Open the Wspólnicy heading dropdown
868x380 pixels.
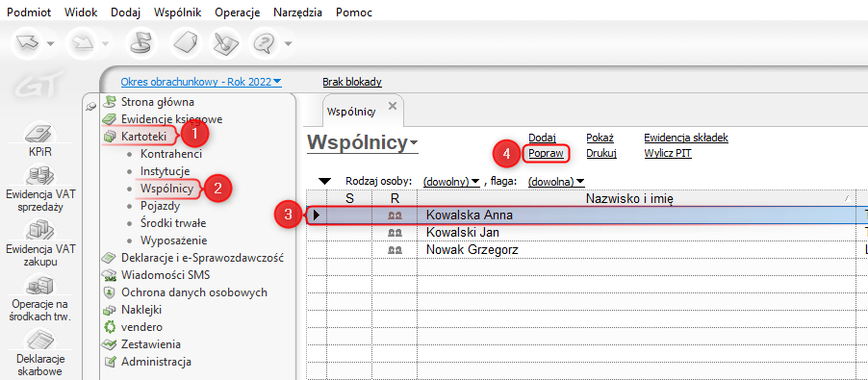point(363,142)
